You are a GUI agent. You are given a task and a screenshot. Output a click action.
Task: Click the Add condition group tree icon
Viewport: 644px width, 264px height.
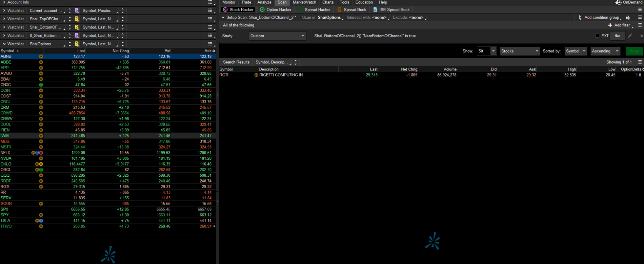coord(580,18)
